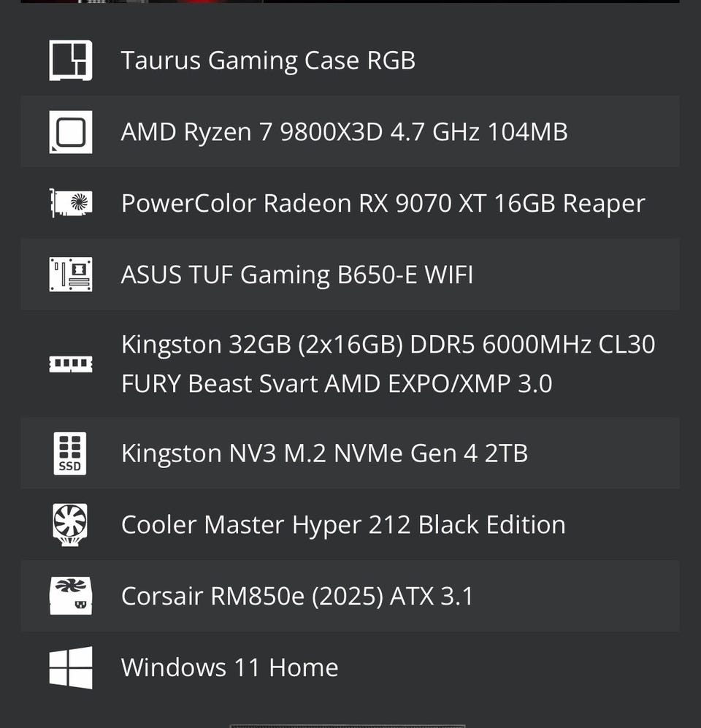Click the graphics card icon
The image size is (701, 728).
pyautogui.click(x=71, y=203)
